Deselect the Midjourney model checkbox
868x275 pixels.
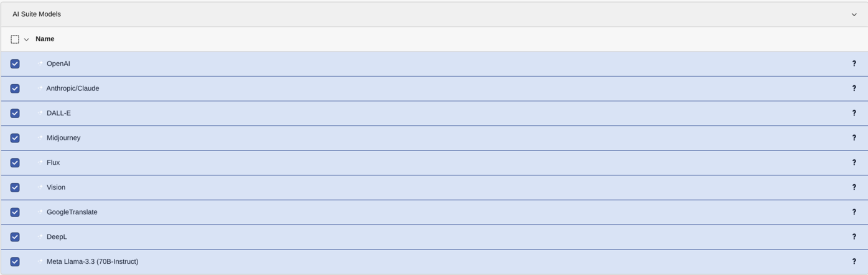coord(15,138)
